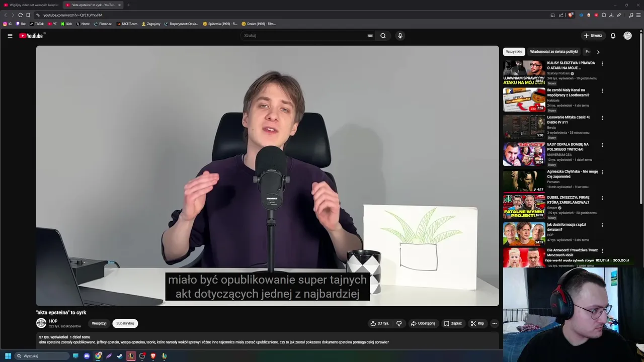Click the Subskrybuj button
The height and width of the screenshot is (362, 644).
[x=125, y=323]
